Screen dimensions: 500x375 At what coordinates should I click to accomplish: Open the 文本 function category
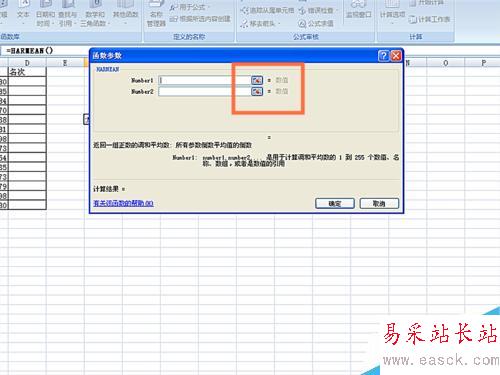23,13
